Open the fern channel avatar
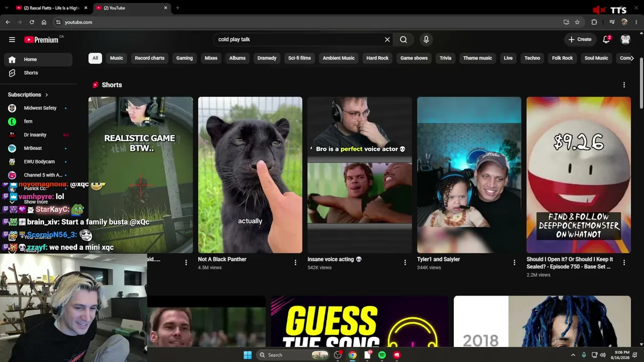The image size is (644, 362). click(x=12, y=121)
